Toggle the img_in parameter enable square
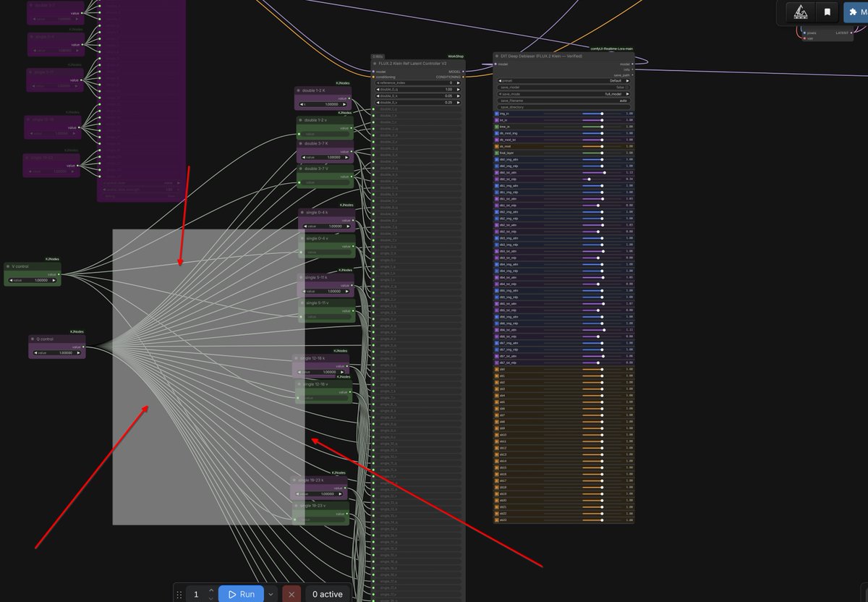This screenshot has width=868, height=602. click(496, 114)
